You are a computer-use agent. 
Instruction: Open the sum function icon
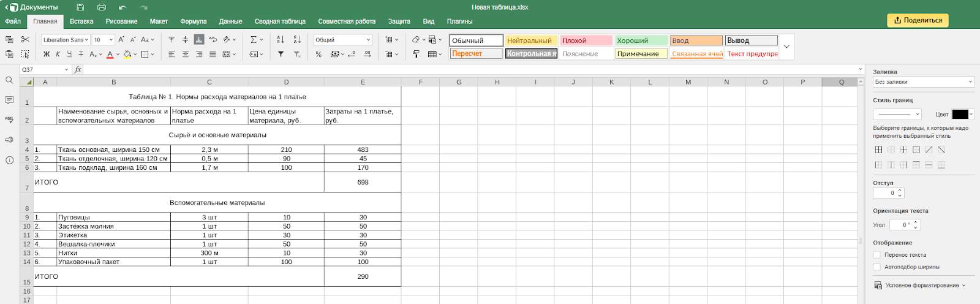(x=254, y=40)
